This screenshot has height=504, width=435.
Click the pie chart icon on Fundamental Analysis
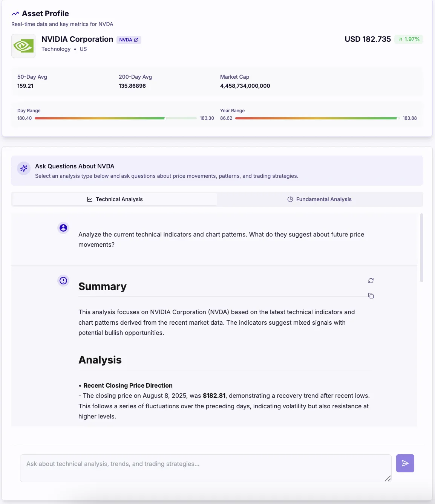point(290,199)
